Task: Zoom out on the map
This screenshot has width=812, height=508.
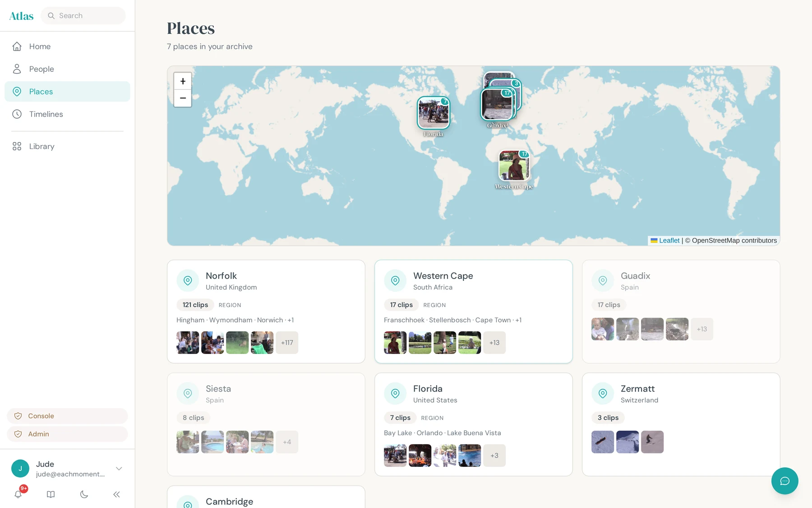Action: [183, 98]
